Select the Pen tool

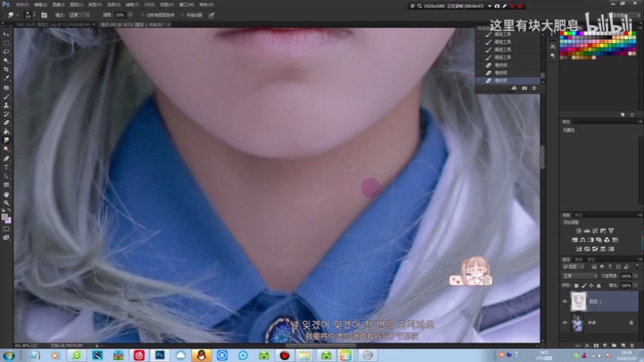click(x=6, y=158)
